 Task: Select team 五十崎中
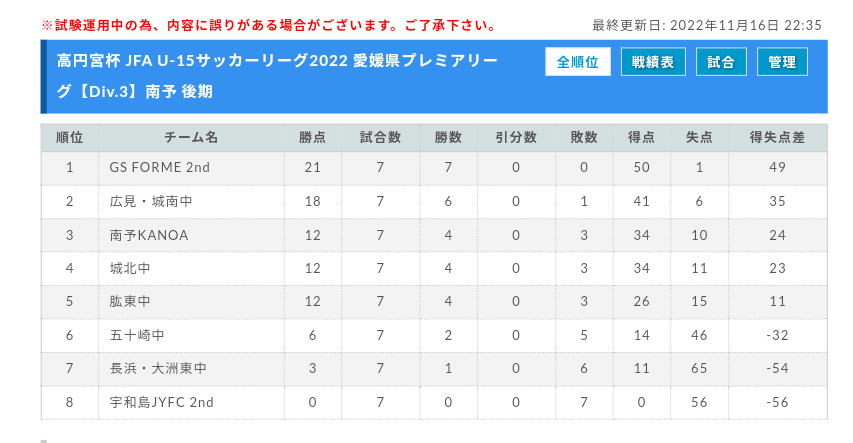pyautogui.click(x=137, y=335)
